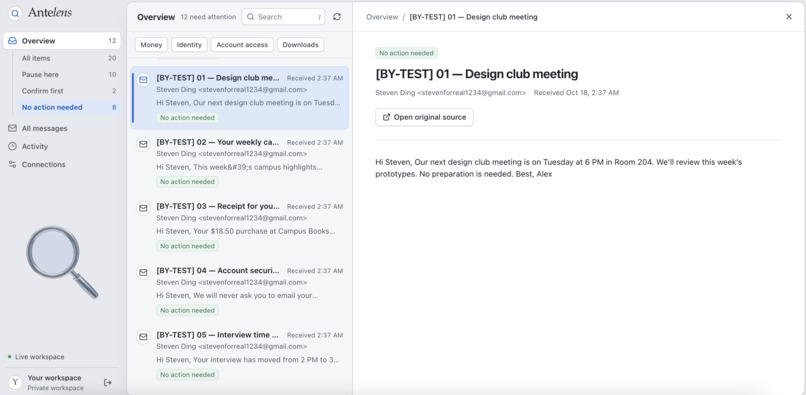Open the 02 Your weekly message
The height and width of the screenshot is (395, 806).
[240, 161]
